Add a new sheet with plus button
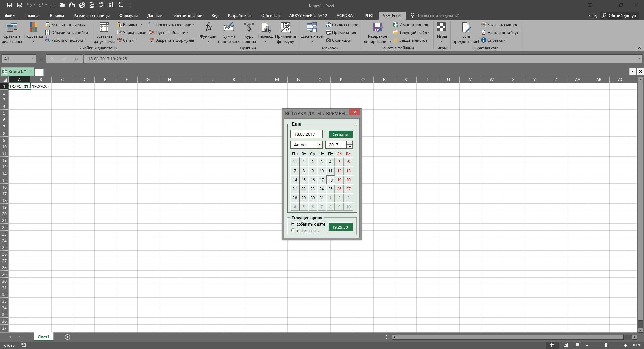This screenshot has width=644, height=349. [x=67, y=337]
